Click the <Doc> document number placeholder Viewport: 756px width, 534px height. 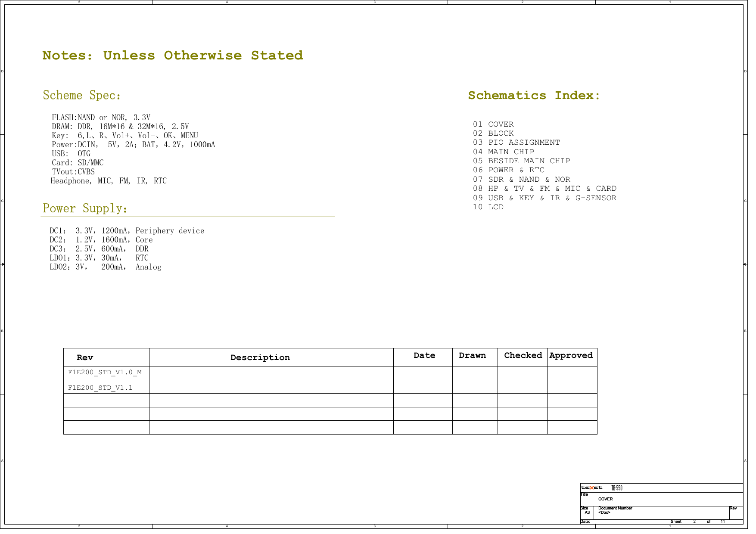coord(605,512)
